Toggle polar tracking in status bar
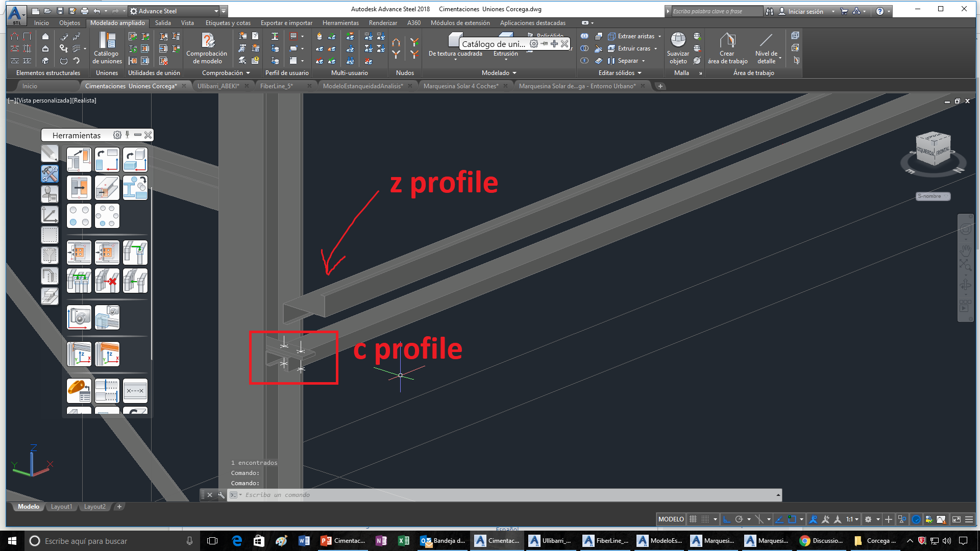980x551 pixels. pyautogui.click(x=739, y=519)
